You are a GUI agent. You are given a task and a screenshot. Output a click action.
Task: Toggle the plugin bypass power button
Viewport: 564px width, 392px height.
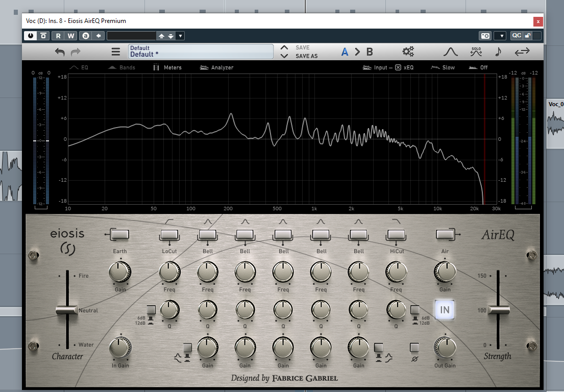[x=31, y=36]
